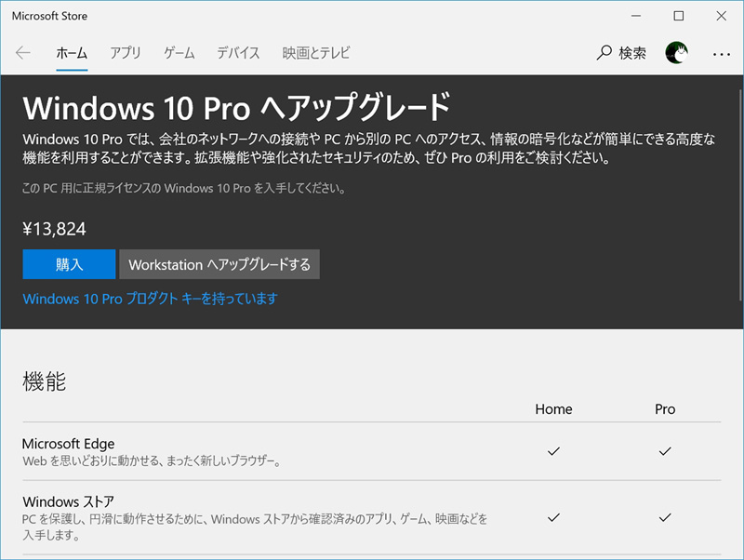Switch to the ゲーム tab
The height and width of the screenshot is (560, 744).
tap(179, 53)
